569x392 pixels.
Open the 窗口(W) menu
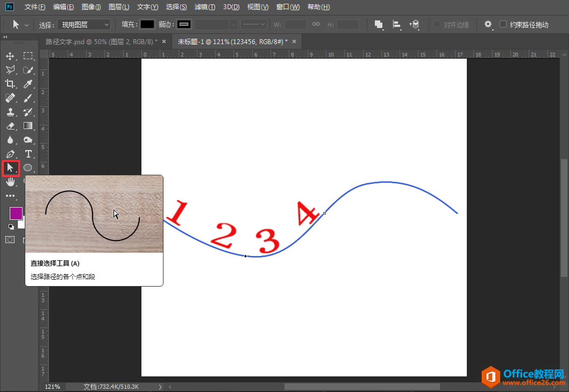pyautogui.click(x=288, y=7)
